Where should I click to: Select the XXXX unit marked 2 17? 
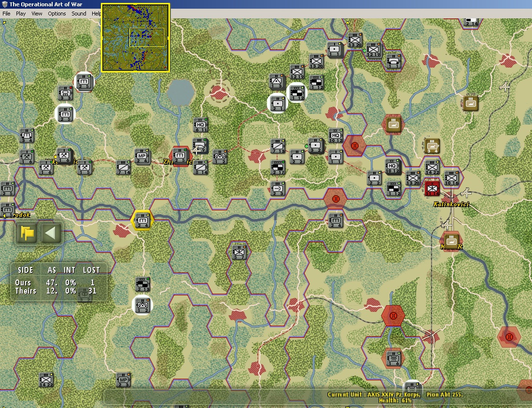pyautogui.click(x=278, y=168)
